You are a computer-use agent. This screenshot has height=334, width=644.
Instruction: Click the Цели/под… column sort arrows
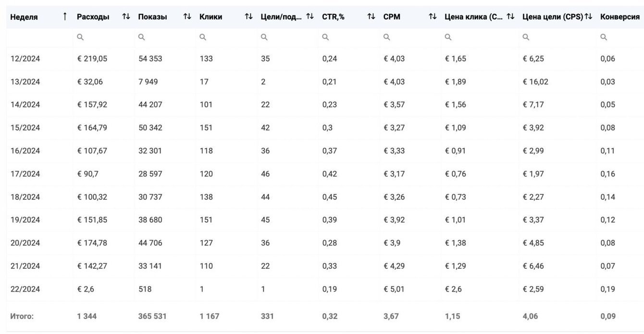click(x=310, y=17)
